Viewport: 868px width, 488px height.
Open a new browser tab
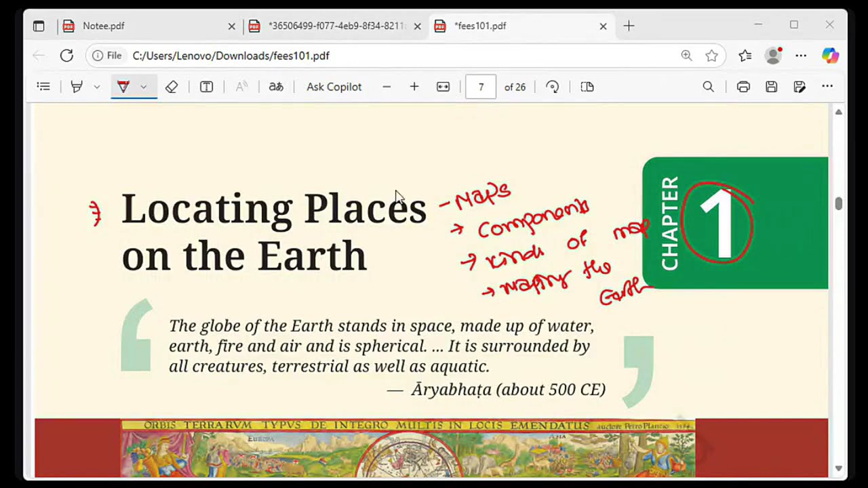pos(629,26)
